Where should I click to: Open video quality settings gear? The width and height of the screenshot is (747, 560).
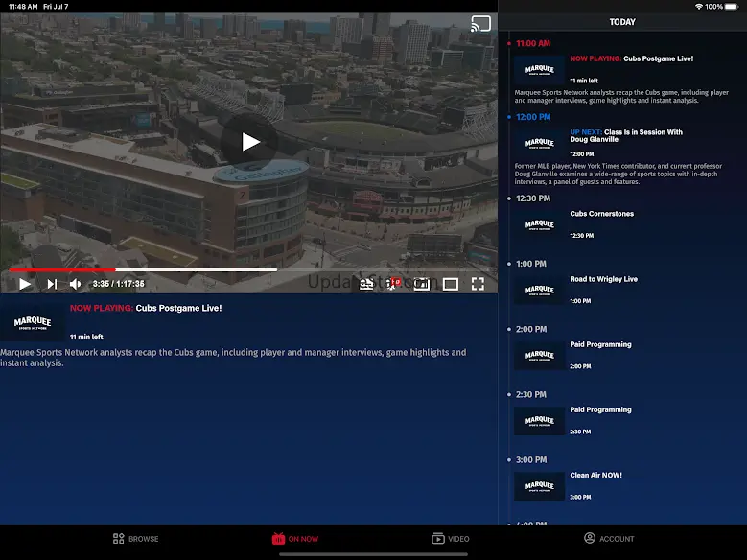[393, 284]
